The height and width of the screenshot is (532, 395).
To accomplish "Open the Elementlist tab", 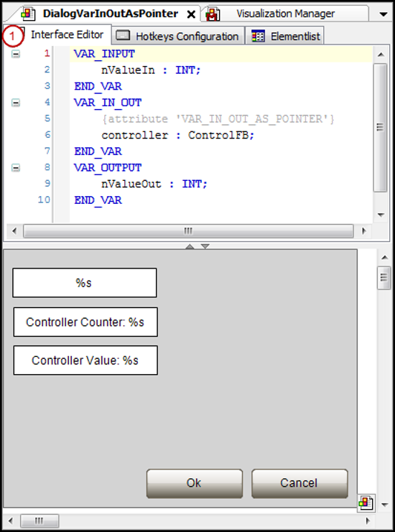I will click(x=284, y=36).
